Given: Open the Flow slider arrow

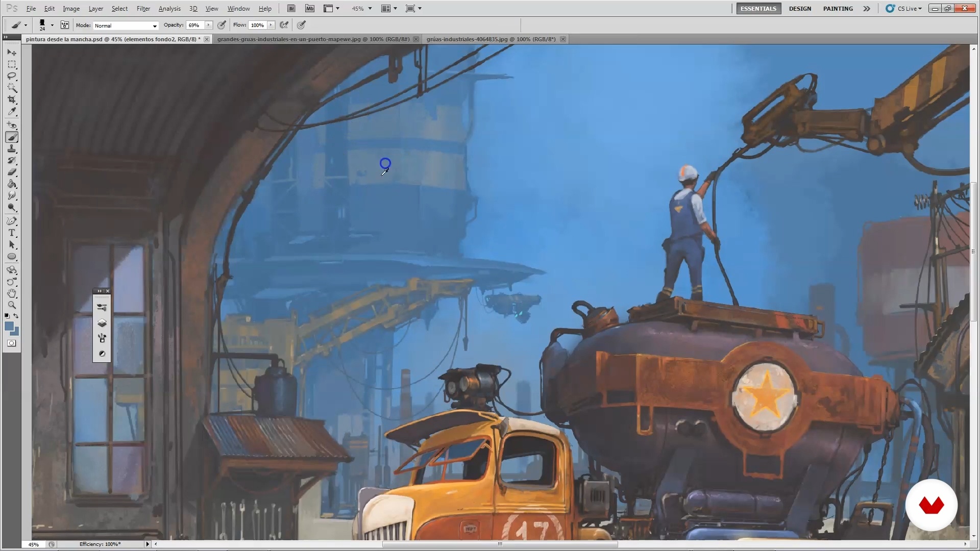Looking at the screenshot, I should (271, 25).
